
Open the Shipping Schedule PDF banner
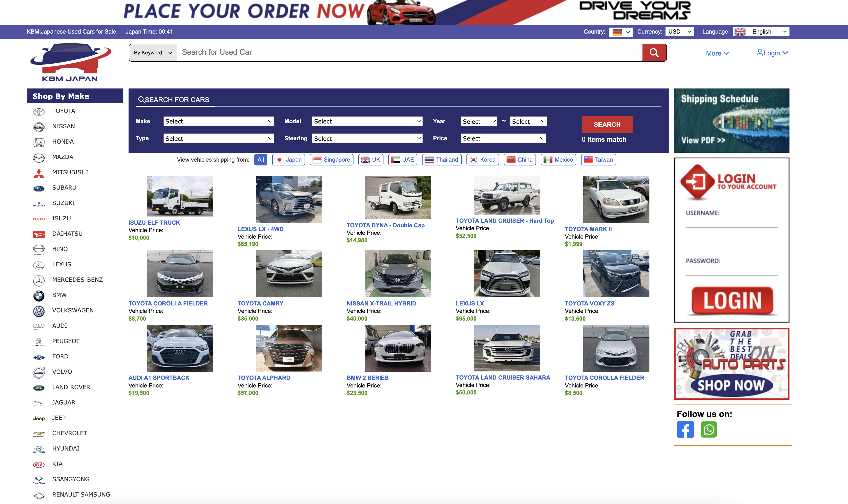pyautogui.click(x=731, y=121)
